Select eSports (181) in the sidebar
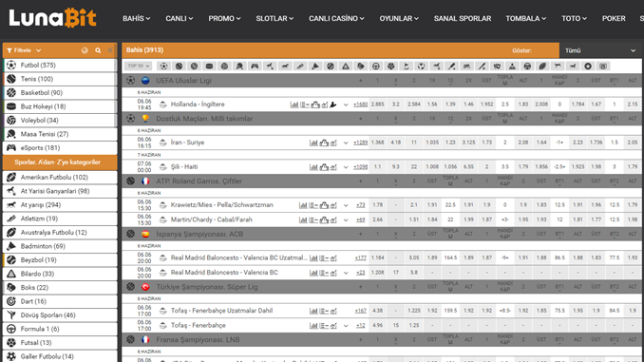 click(60, 147)
